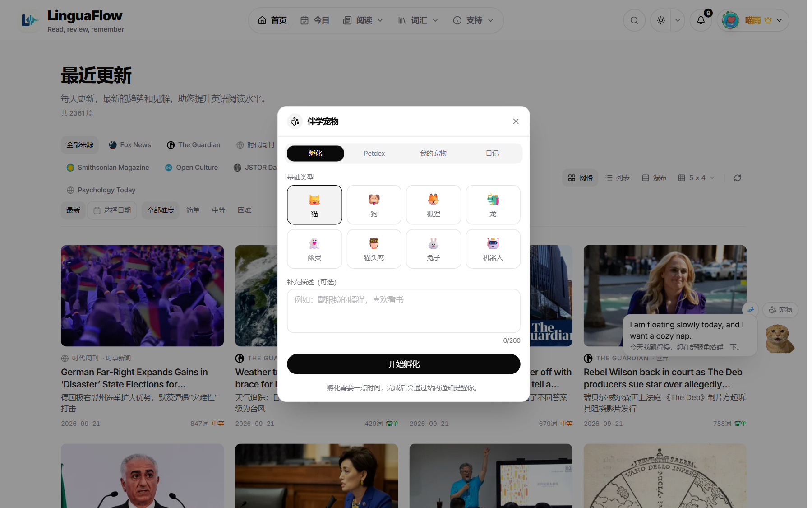Image resolution: width=812 pixels, height=508 pixels.
Task: Filter by The Guardian source
Action: pyautogui.click(x=194, y=145)
